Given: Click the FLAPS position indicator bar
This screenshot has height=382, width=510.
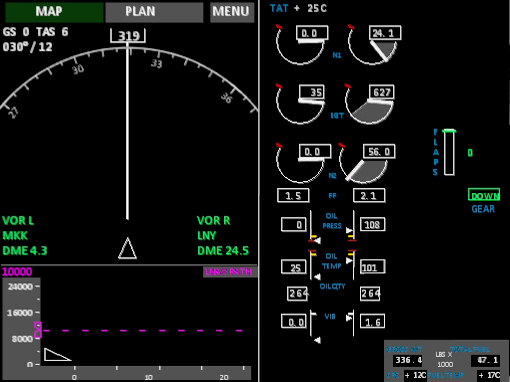Looking at the screenshot, I should coord(449,152).
